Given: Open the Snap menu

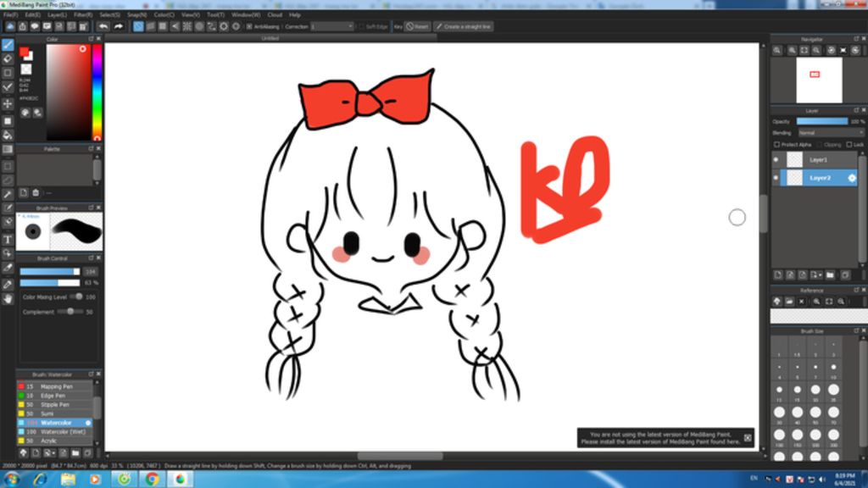Looking at the screenshot, I should point(136,15).
